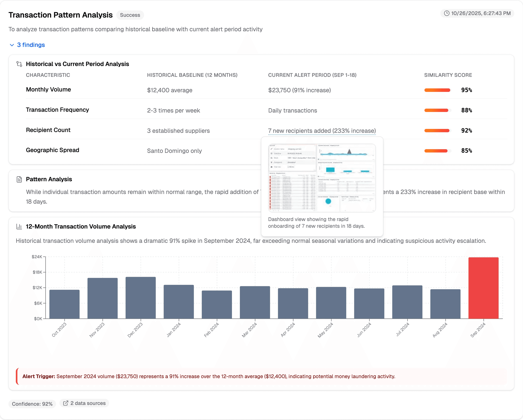This screenshot has width=523, height=420.
Task: Click the Confidence: 92% badge
Action: click(32, 404)
